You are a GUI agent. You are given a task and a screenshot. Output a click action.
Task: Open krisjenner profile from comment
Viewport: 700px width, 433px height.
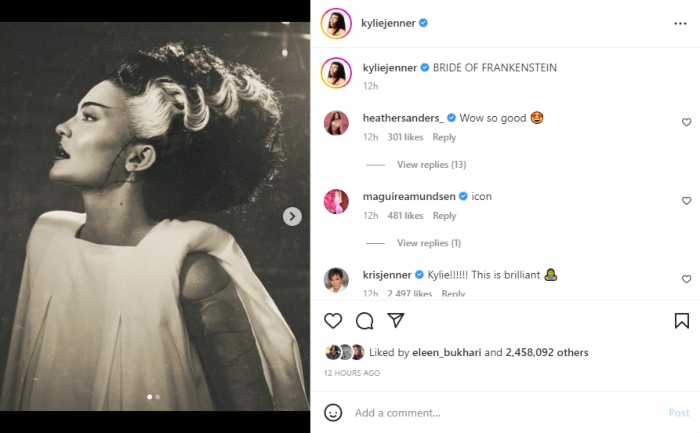(x=383, y=274)
